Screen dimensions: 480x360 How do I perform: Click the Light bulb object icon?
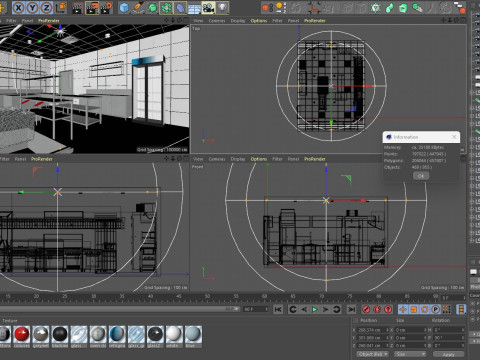(x=222, y=8)
